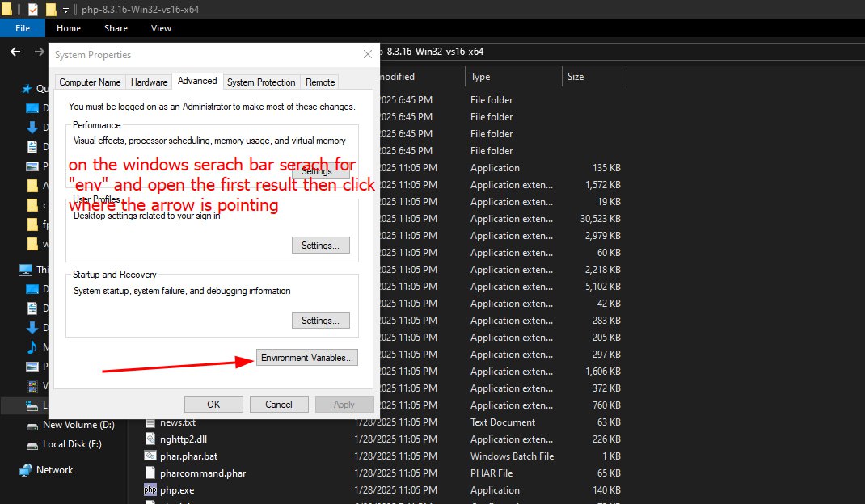This screenshot has width=865, height=504.
Task: Select the php.exe file
Action: [177, 489]
